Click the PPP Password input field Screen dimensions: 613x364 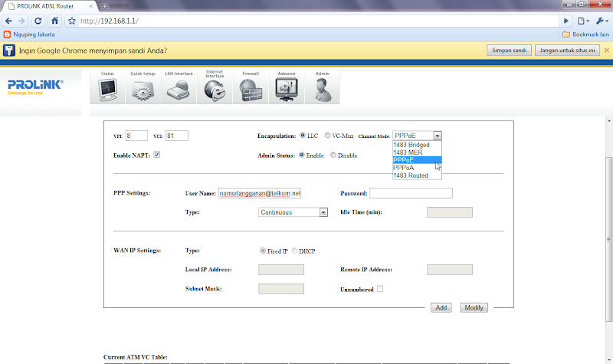point(411,193)
